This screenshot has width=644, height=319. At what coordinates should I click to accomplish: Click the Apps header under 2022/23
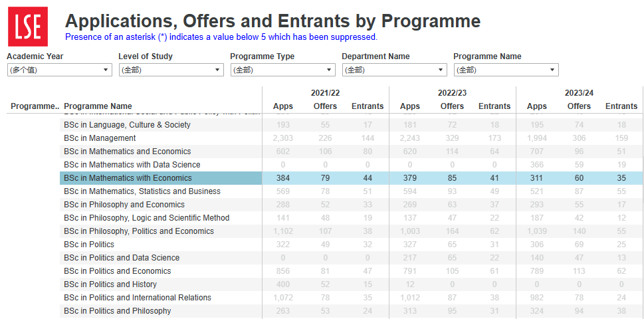click(x=410, y=106)
